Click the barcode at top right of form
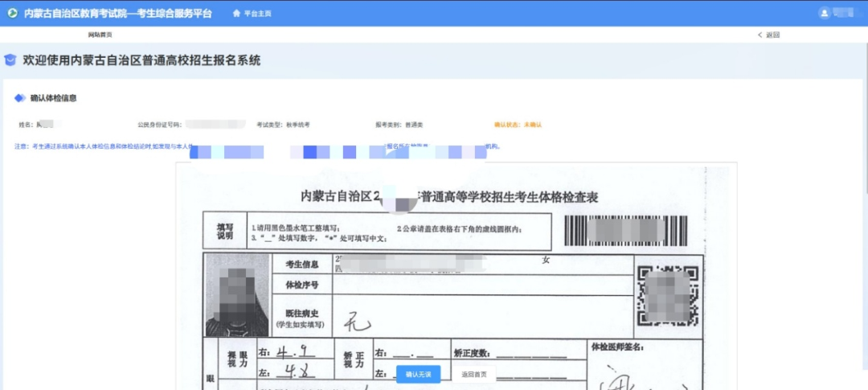The image size is (868, 390). (626, 231)
